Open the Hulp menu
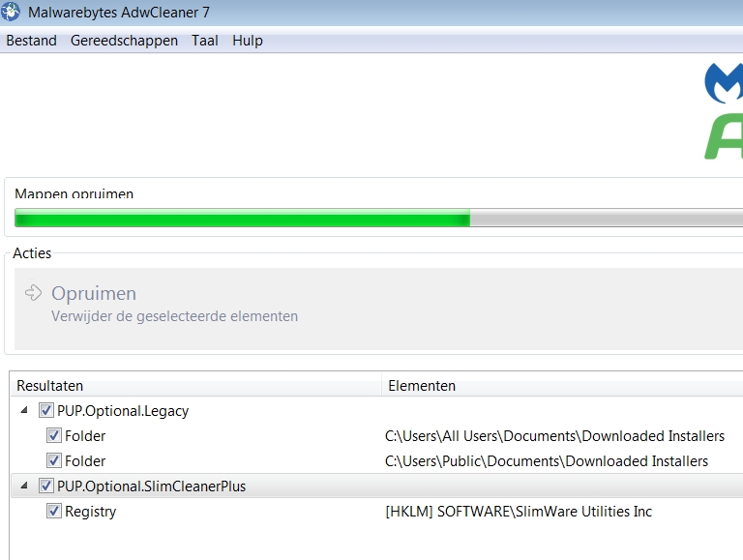 pyautogui.click(x=248, y=41)
